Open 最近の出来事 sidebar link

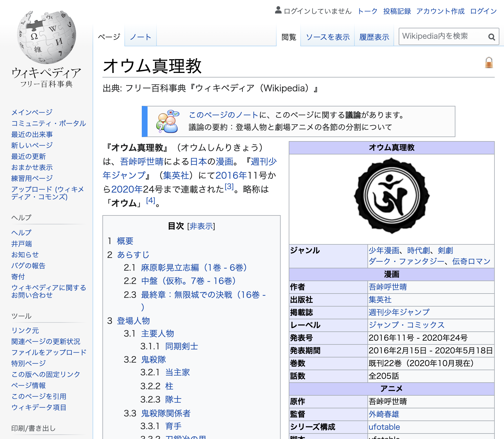click(32, 134)
